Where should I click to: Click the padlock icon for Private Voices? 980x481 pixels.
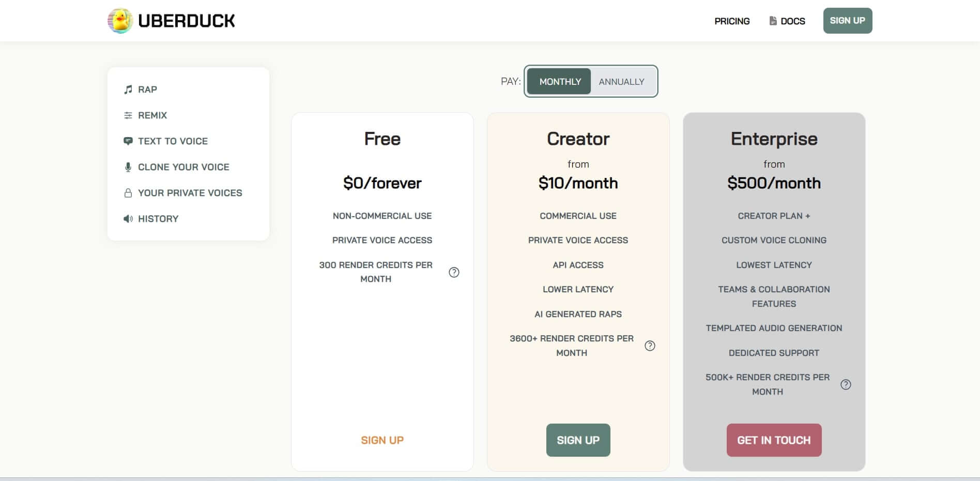click(x=128, y=193)
